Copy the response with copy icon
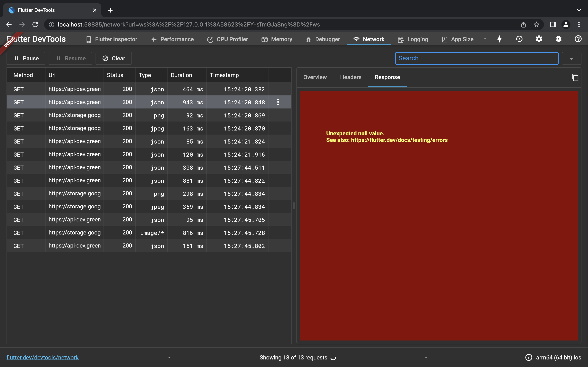 pos(575,77)
